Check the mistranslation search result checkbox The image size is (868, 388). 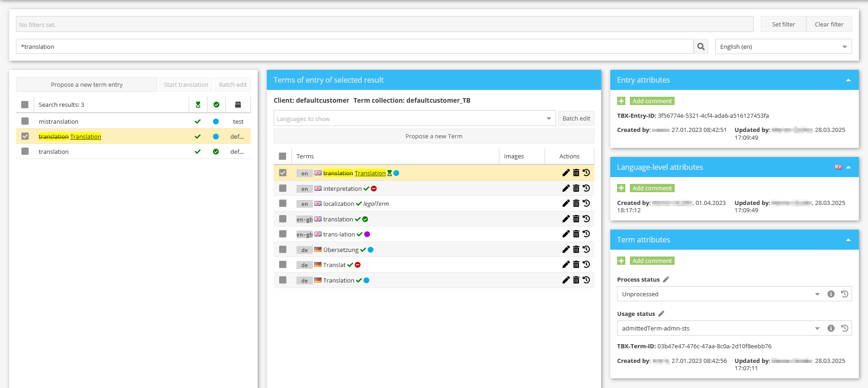(x=25, y=121)
